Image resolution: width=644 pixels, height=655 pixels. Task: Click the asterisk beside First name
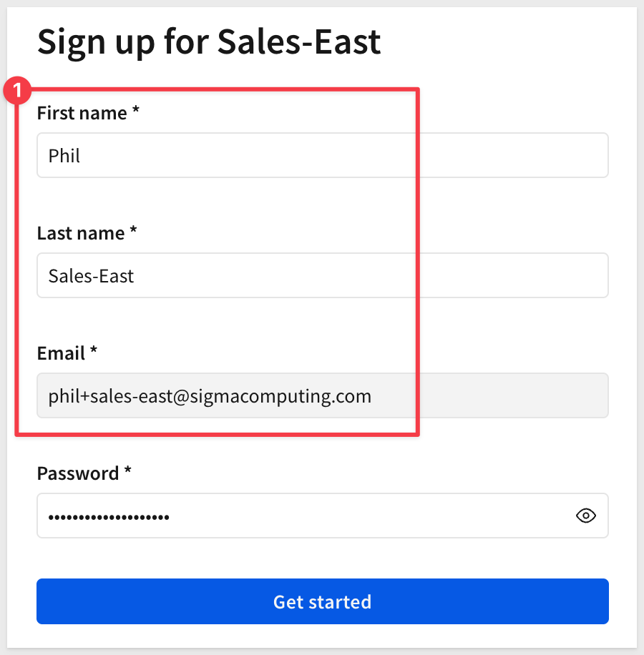tap(135, 112)
